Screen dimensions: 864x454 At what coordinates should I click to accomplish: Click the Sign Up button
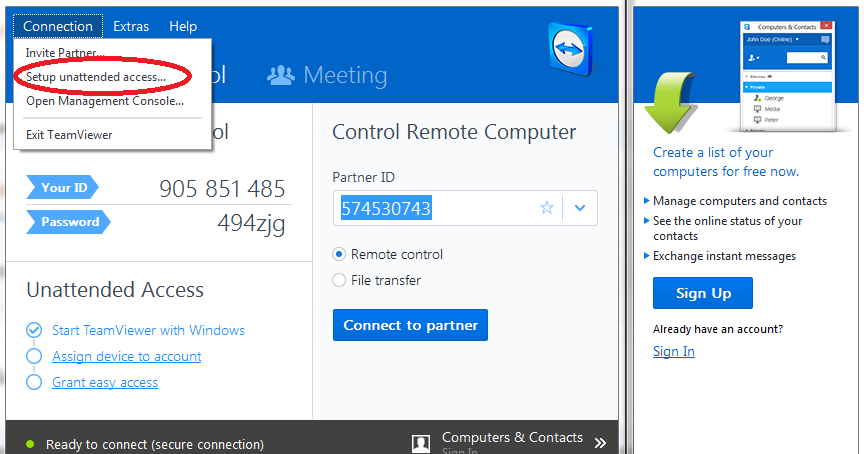coord(703,293)
